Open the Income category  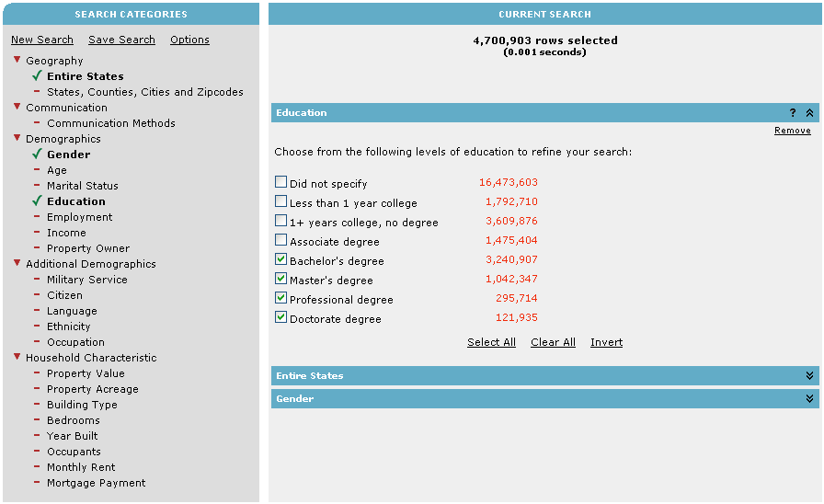tap(66, 233)
